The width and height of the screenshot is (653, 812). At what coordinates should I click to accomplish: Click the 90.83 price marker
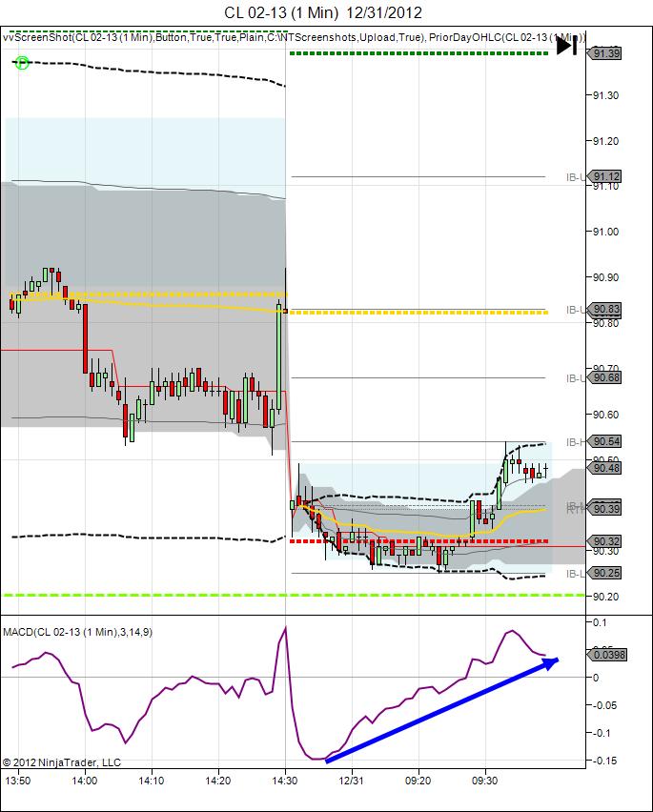tap(604, 309)
